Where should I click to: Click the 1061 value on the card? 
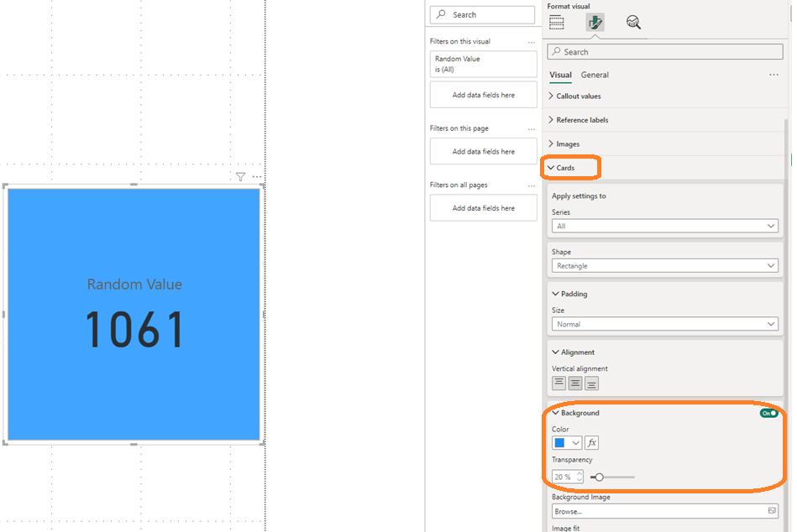[134, 330]
